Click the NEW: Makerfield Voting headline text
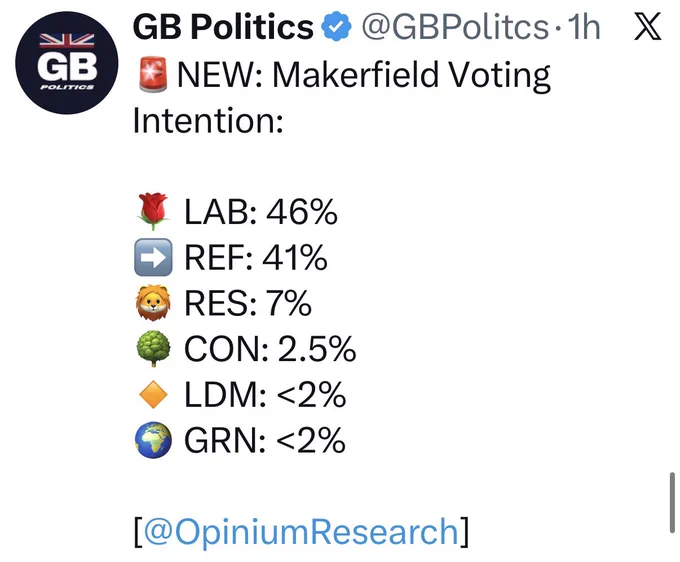This screenshot has height=562, width=680. pyautogui.click(x=364, y=75)
